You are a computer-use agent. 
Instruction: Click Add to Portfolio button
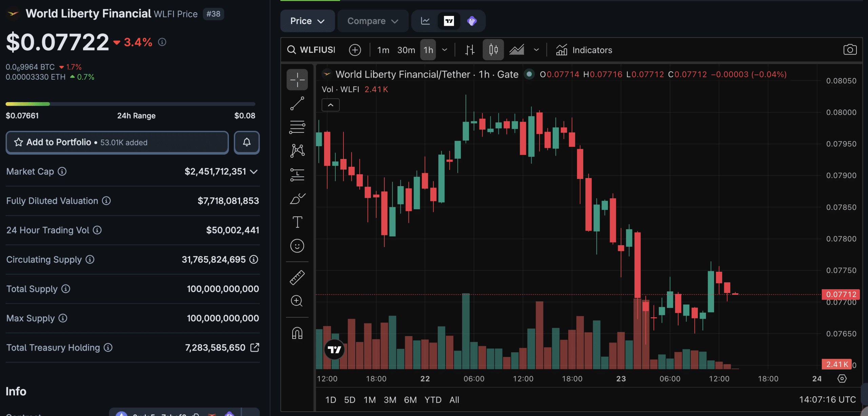coord(117,142)
